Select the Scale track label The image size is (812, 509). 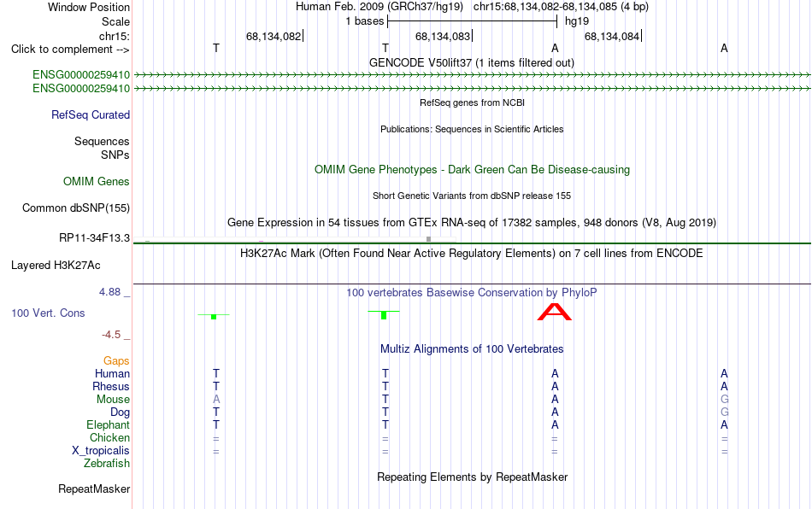pos(115,21)
